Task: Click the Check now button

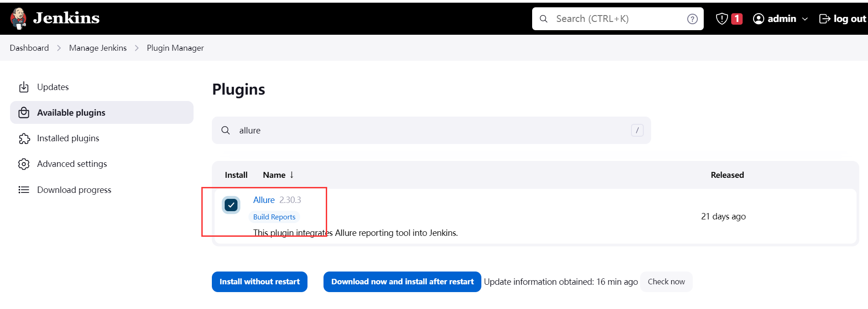Action: 666,282
